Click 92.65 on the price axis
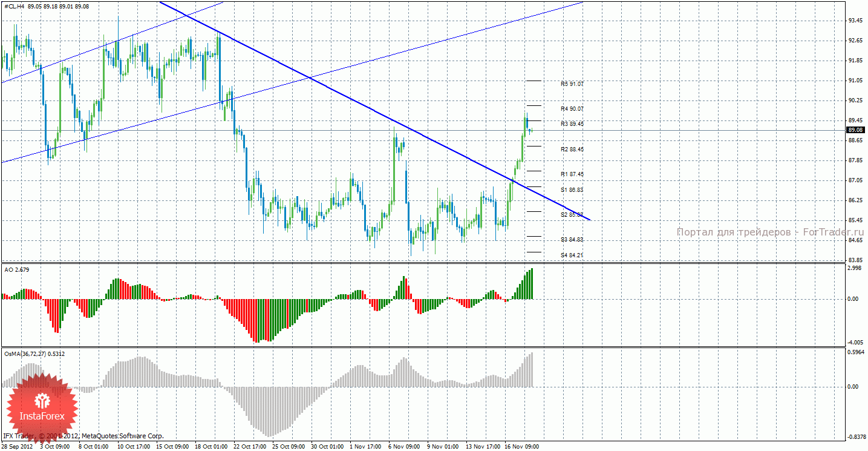Screen dimensions: 868x451 pyautogui.click(x=856, y=40)
